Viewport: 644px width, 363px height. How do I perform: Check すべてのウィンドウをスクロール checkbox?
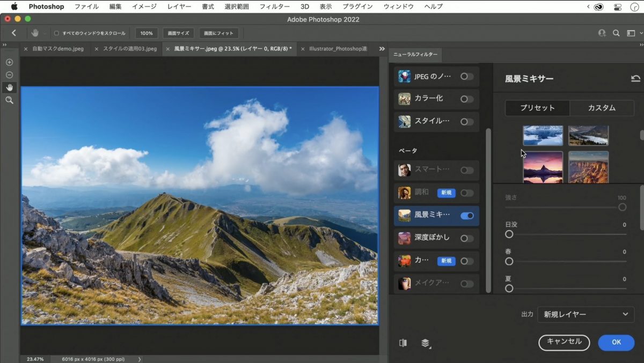(57, 33)
